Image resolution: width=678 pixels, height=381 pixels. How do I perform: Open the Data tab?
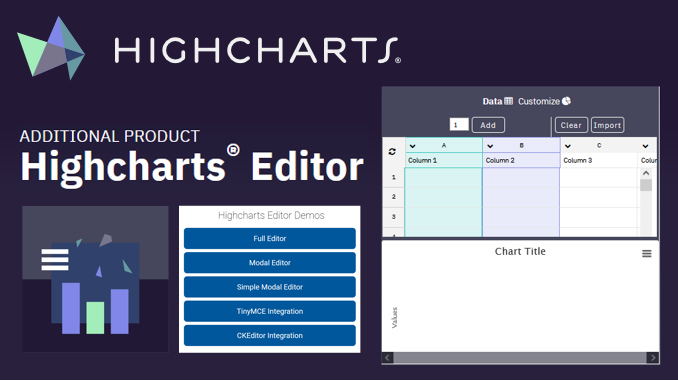point(497,101)
